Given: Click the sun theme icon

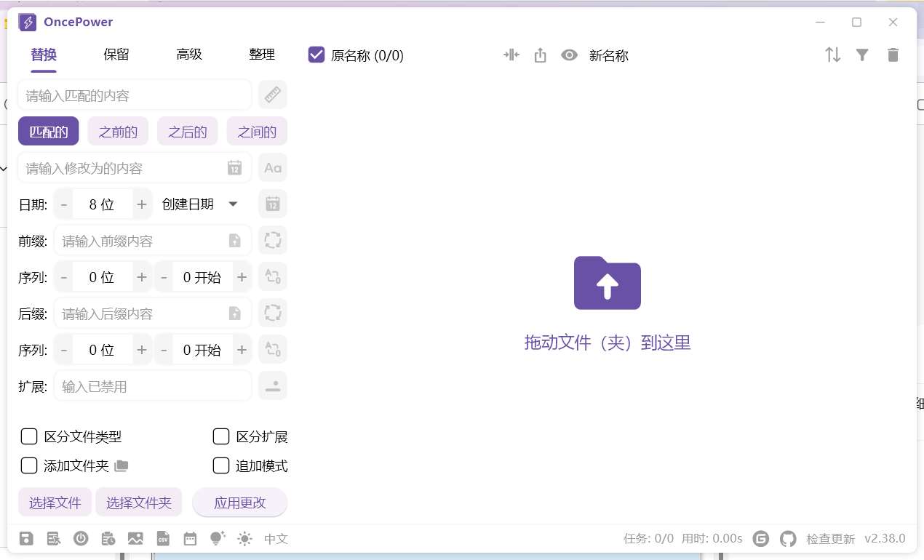Looking at the screenshot, I should coord(244,539).
